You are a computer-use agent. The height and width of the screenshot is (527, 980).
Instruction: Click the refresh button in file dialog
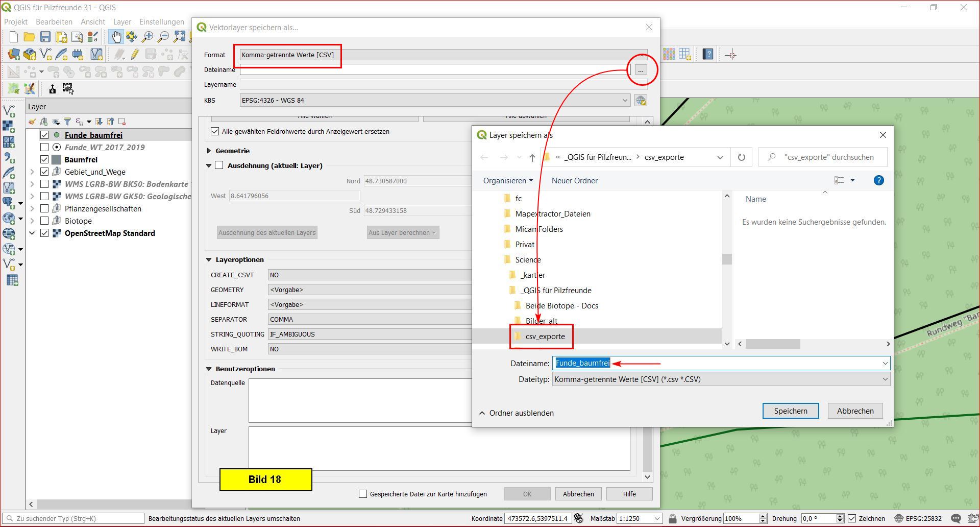(741, 157)
